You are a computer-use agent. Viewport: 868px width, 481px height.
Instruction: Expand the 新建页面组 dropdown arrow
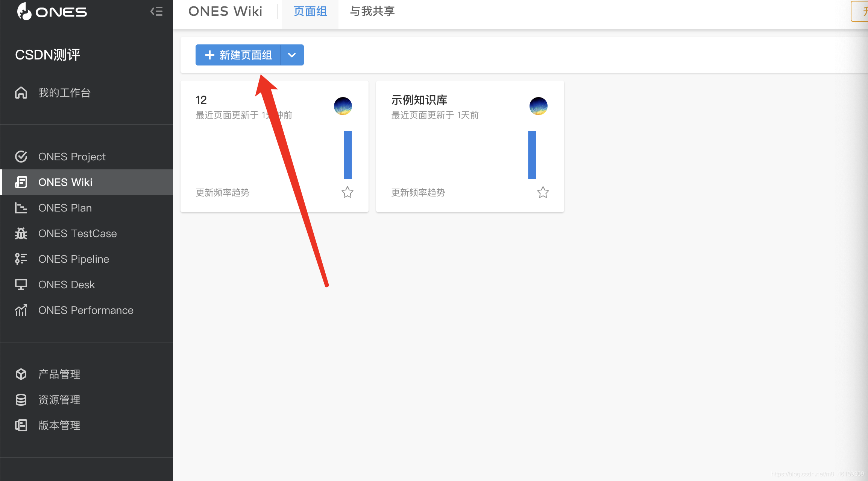291,56
